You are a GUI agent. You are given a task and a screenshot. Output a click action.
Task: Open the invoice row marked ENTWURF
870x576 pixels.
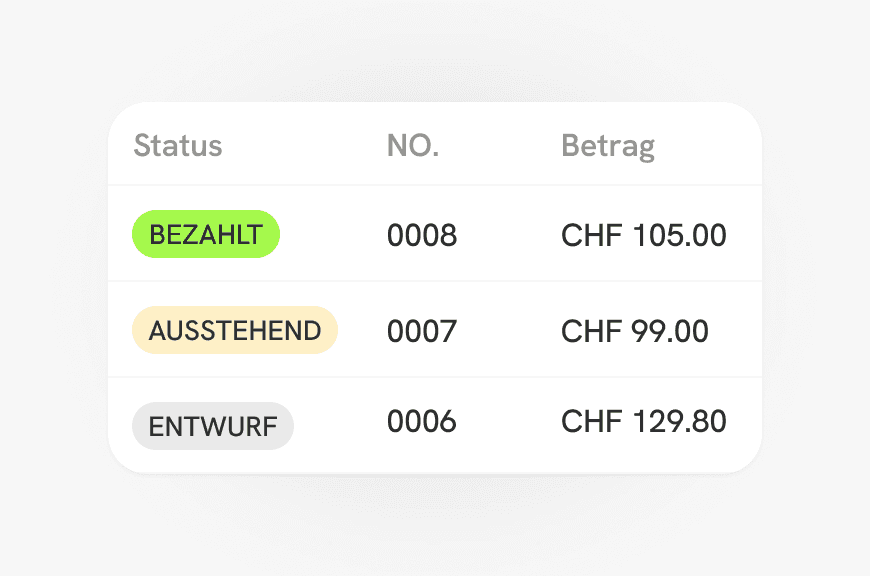click(435, 422)
